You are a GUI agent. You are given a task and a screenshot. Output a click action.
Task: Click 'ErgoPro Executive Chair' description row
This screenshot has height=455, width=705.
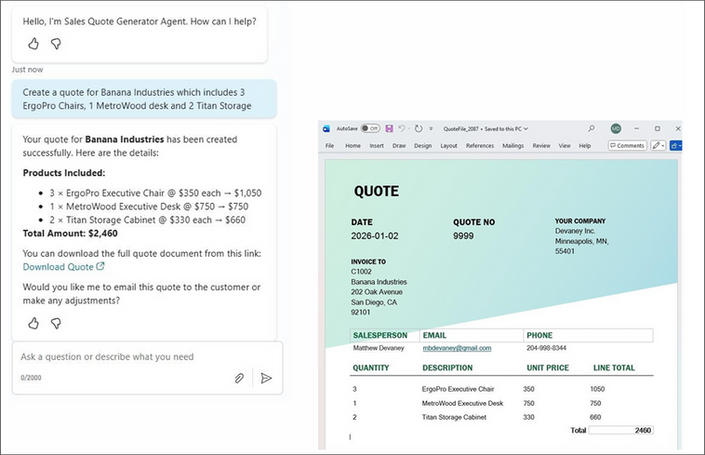(458, 389)
